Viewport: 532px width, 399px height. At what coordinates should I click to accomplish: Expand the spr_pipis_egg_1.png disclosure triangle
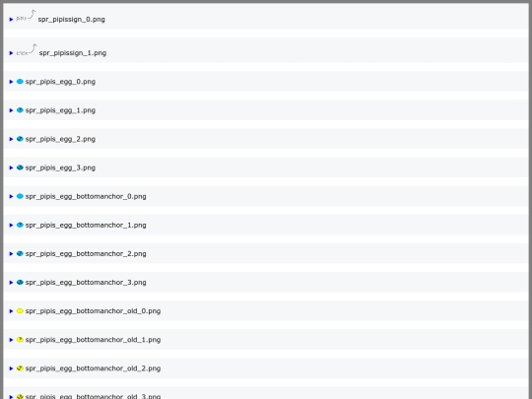coord(11,110)
